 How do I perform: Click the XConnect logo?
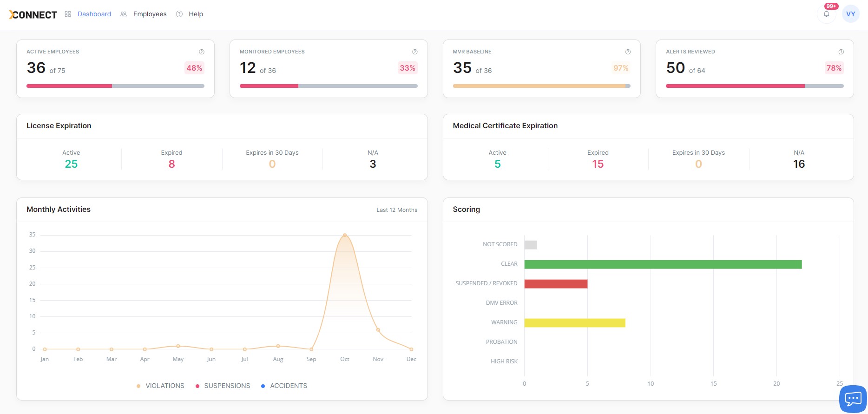(33, 14)
